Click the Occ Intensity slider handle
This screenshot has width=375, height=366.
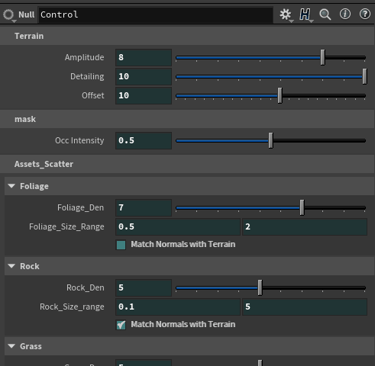[271, 140]
